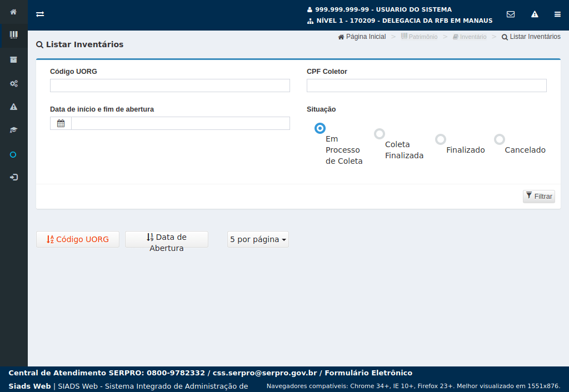Select the Cancelado radio option
The height and width of the screenshot is (392, 569).
(x=500, y=139)
